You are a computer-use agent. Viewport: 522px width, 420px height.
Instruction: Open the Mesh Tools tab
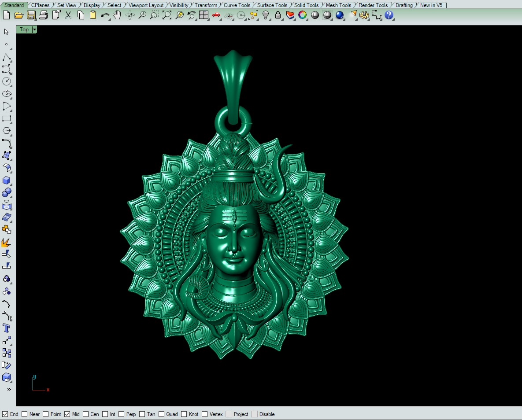point(338,5)
